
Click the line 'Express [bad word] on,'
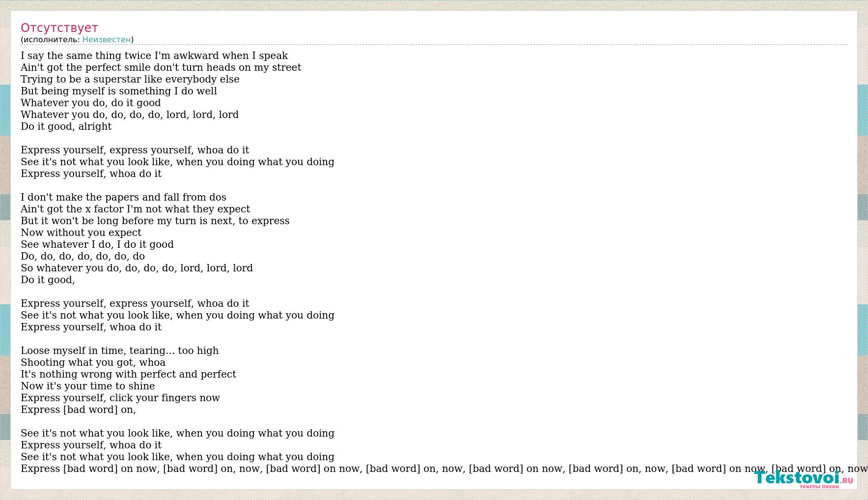tap(79, 410)
